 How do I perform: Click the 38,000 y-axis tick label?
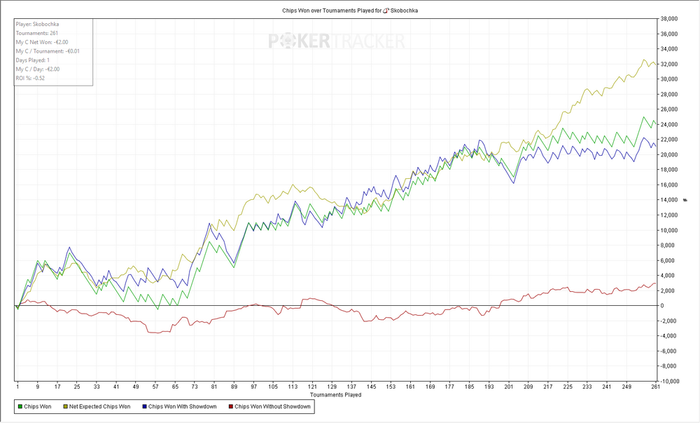[x=670, y=19]
